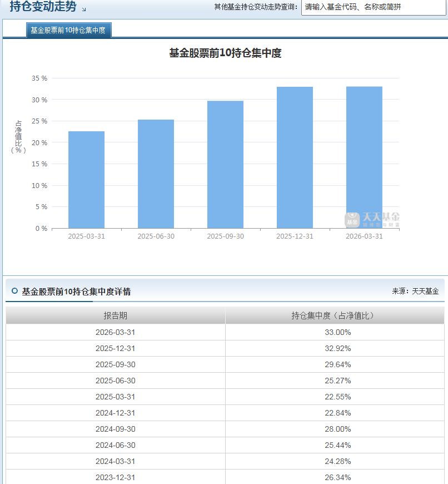Viewport: 448px width, 484px height.
Task: Click the circle bullet icon before 基金股票前10持仓集中度详情
Action: [x=14, y=291]
